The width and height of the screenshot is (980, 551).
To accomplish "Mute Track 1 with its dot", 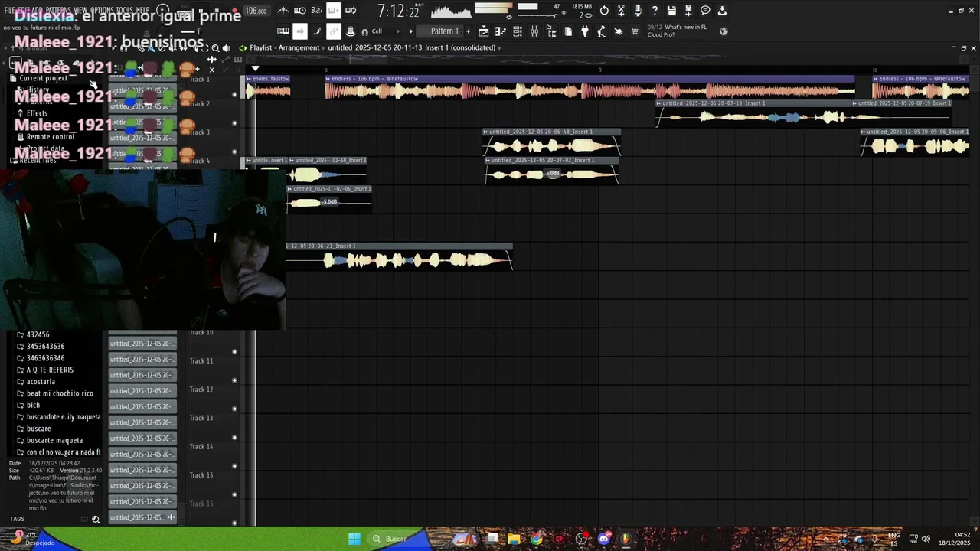I will (x=234, y=95).
